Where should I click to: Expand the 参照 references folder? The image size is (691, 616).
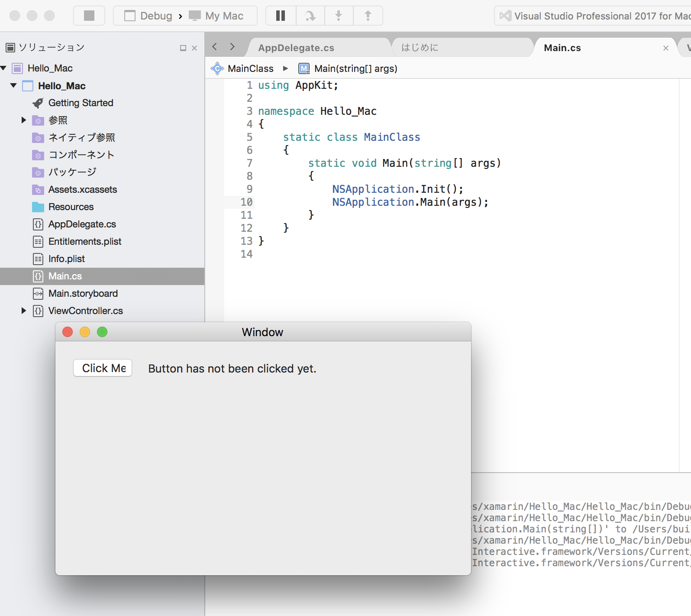(24, 120)
